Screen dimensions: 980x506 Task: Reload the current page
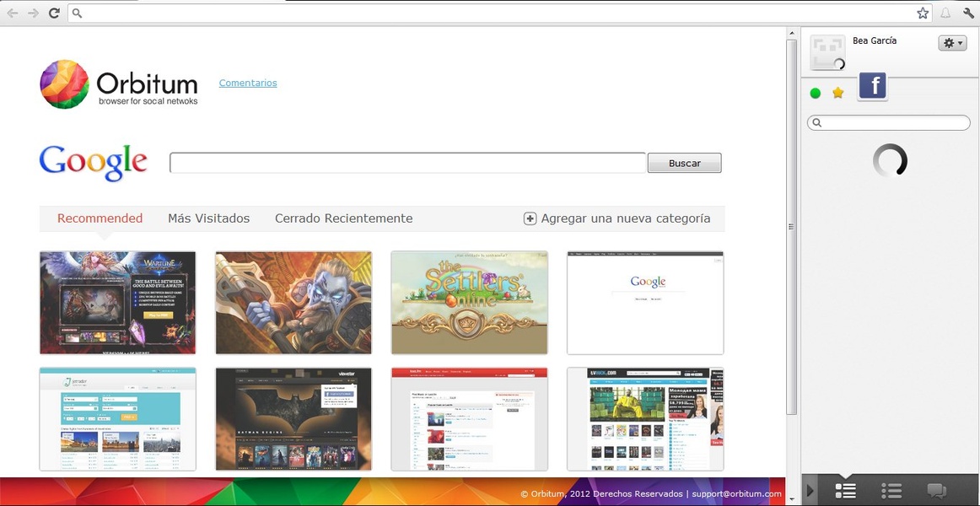[x=54, y=13]
